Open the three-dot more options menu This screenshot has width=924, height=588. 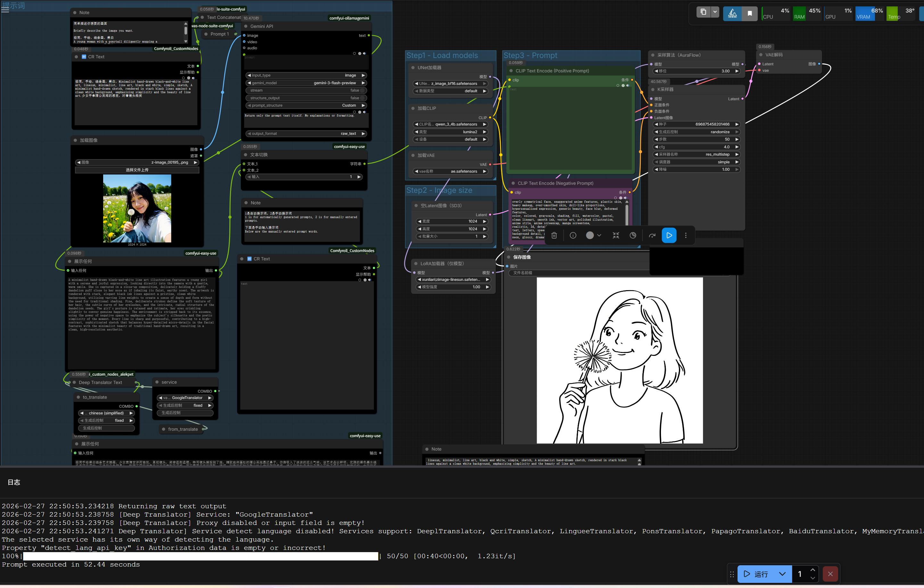(686, 235)
